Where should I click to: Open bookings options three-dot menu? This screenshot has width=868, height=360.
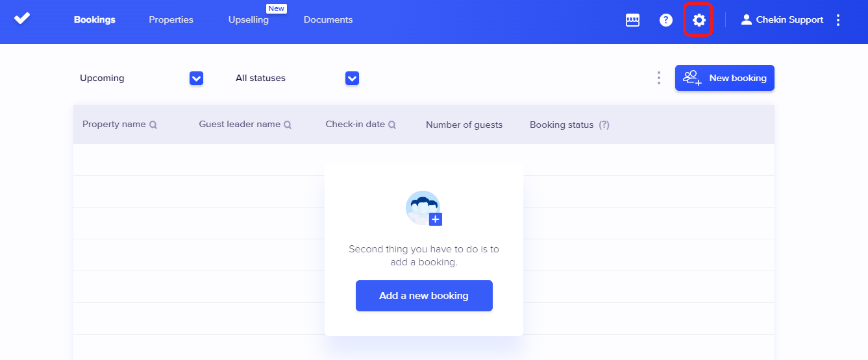coord(658,78)
